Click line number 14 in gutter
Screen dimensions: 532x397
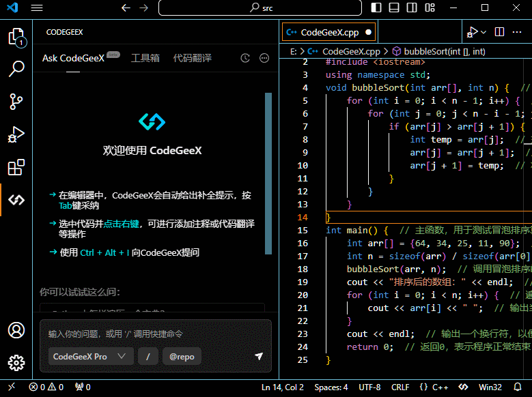[303, 218]
